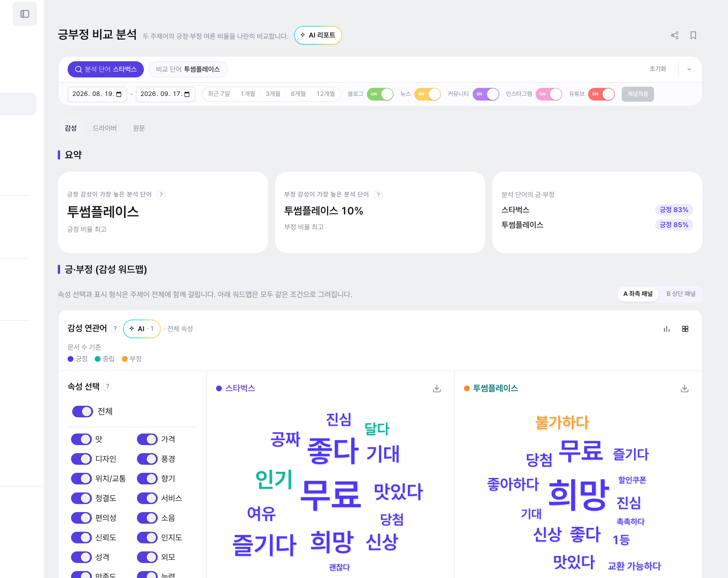
Task: Toggle the 커뮤니티 channel switch
Action: (486, 94)
